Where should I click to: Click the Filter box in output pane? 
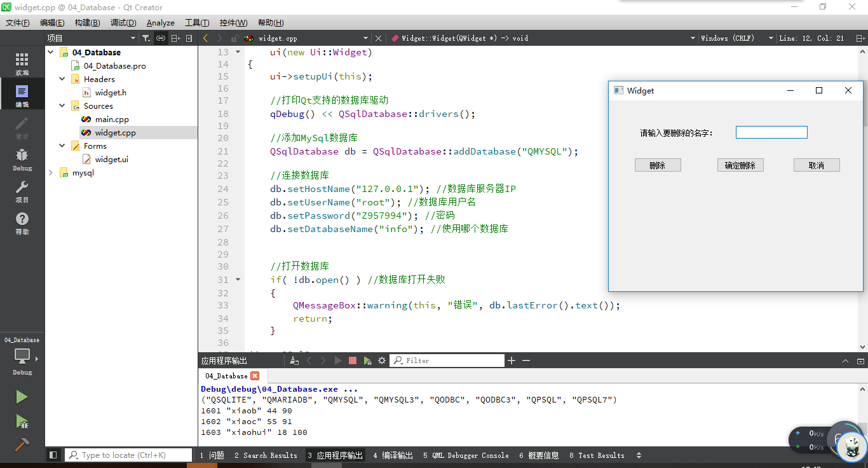[x=447, y=361]
